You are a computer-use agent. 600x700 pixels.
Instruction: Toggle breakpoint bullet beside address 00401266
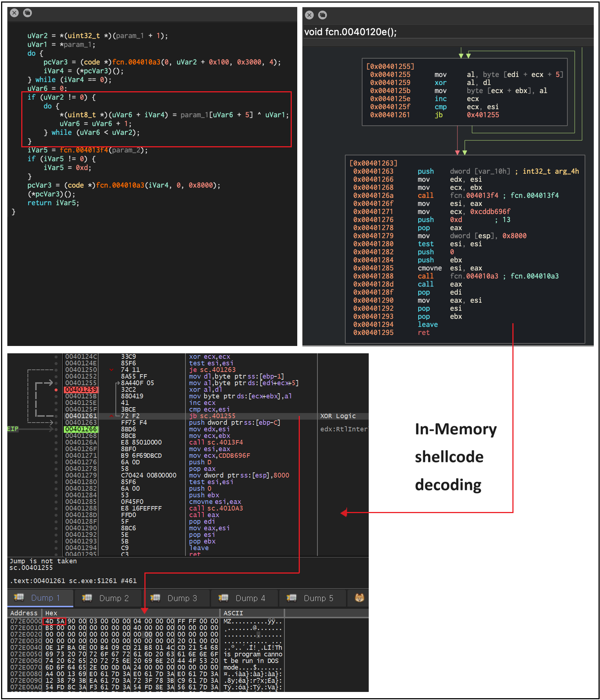pyautogui.click(x=56, y=429)
